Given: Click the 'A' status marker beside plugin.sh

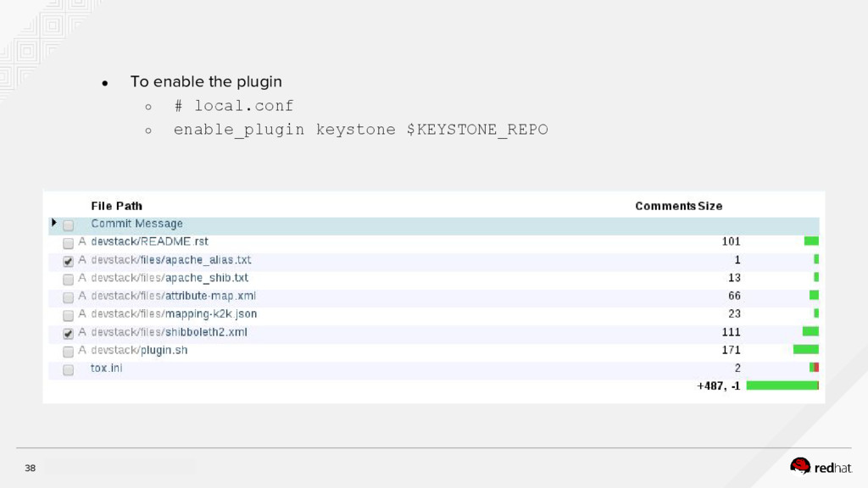Looking at the screenshot, I should [82, 350].
